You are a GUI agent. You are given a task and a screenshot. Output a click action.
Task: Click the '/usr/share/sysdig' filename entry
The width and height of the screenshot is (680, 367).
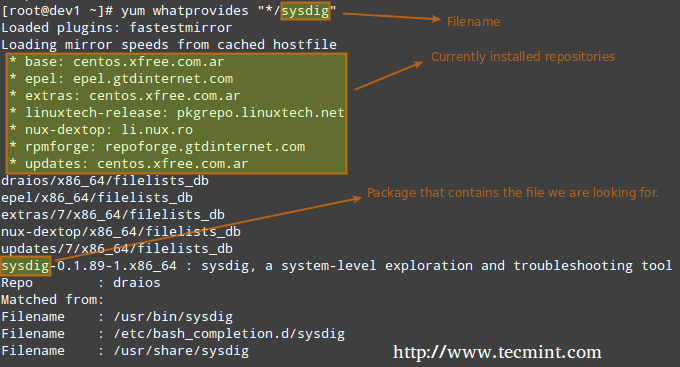(x=125, y=351)
